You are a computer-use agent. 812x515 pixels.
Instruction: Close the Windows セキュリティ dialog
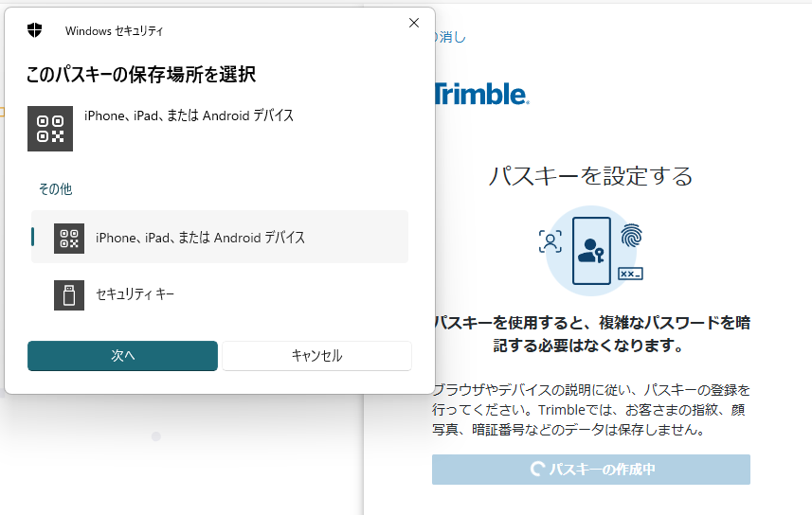click(414, 23)
